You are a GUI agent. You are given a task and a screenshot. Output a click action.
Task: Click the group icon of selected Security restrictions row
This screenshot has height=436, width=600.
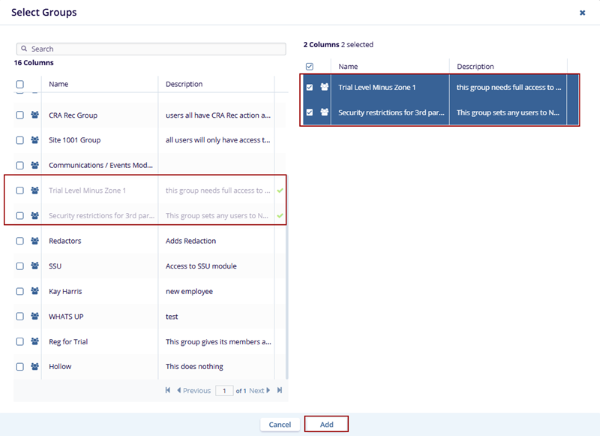coord(324,113)
